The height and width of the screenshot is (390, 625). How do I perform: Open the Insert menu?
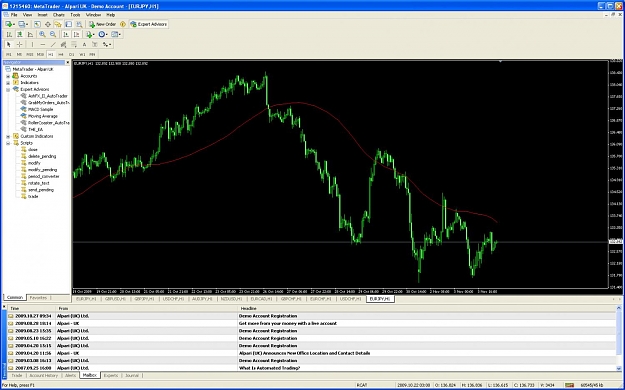[x=42, y=15]
